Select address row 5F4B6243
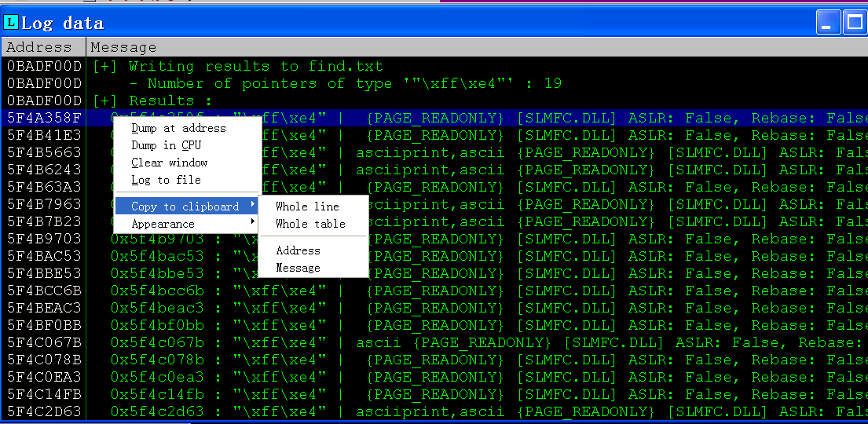This screenshot has width=868, height=424. pyautogui.click(x=44, y=170)
